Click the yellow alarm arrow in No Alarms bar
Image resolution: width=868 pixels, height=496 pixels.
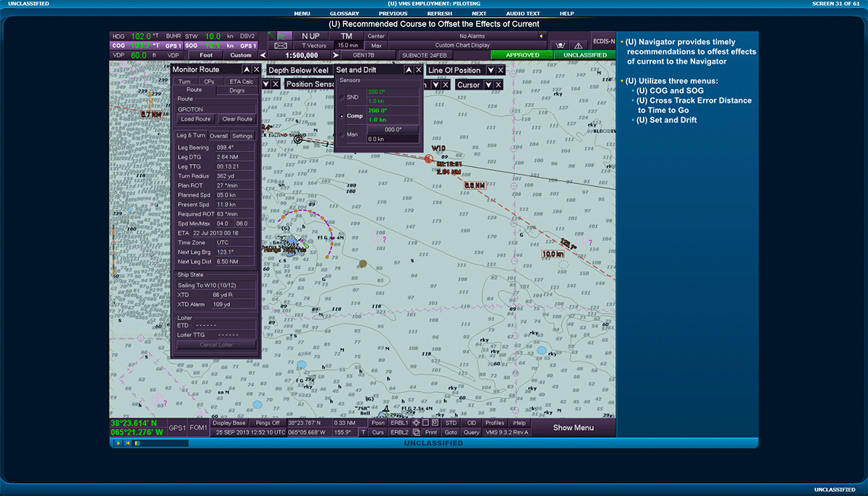(x=541, y=35)
